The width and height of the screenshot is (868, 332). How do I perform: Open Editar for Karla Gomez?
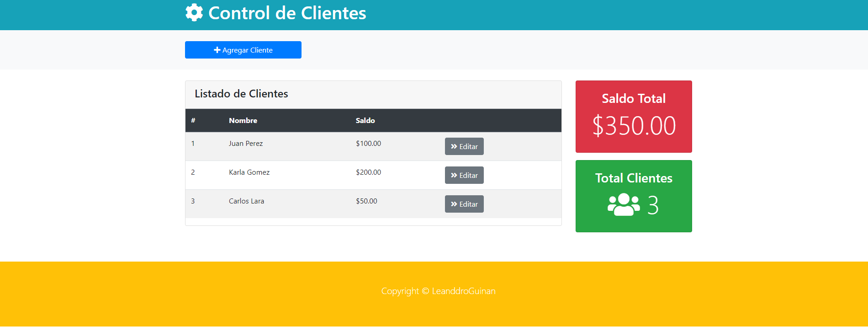pyautogui.click(x=464, y=175)
